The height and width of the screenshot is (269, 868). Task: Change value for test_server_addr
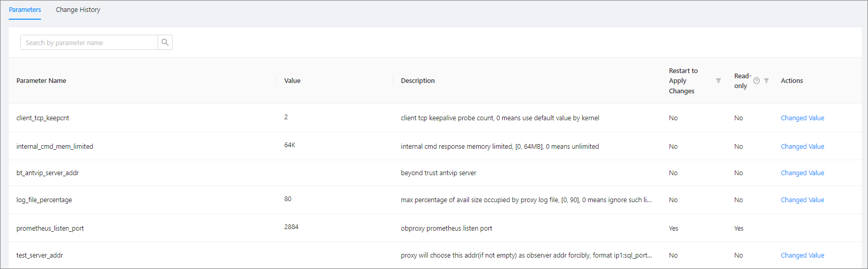(x=802, y=256)
